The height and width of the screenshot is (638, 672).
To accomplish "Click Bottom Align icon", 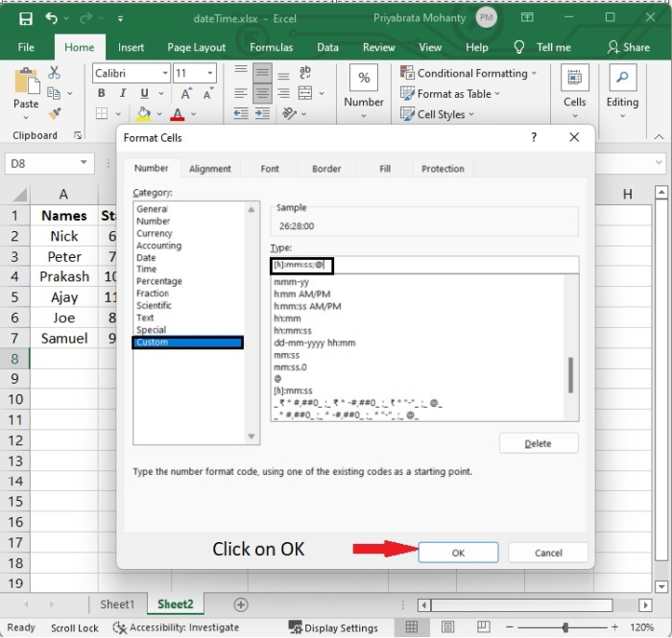I will pos(283,74).
